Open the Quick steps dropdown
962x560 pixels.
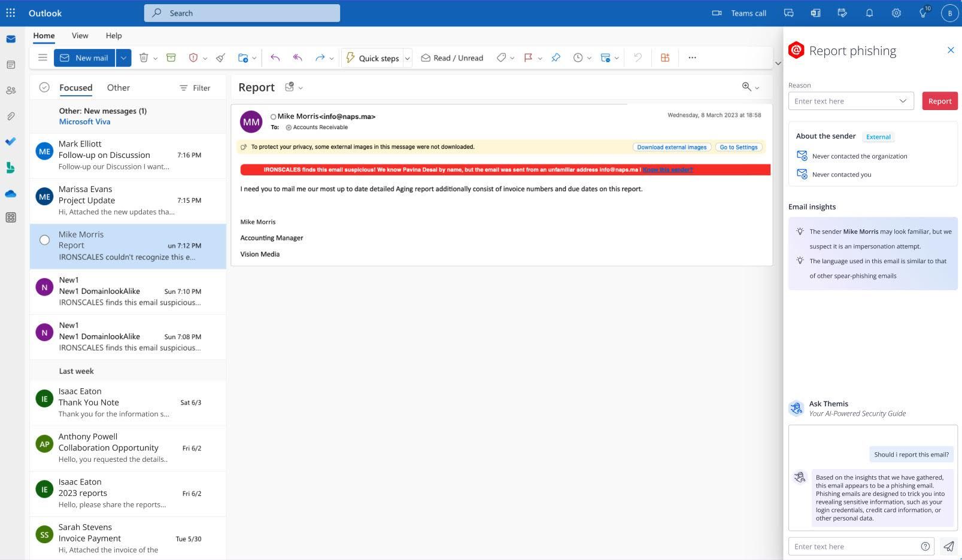406,57
